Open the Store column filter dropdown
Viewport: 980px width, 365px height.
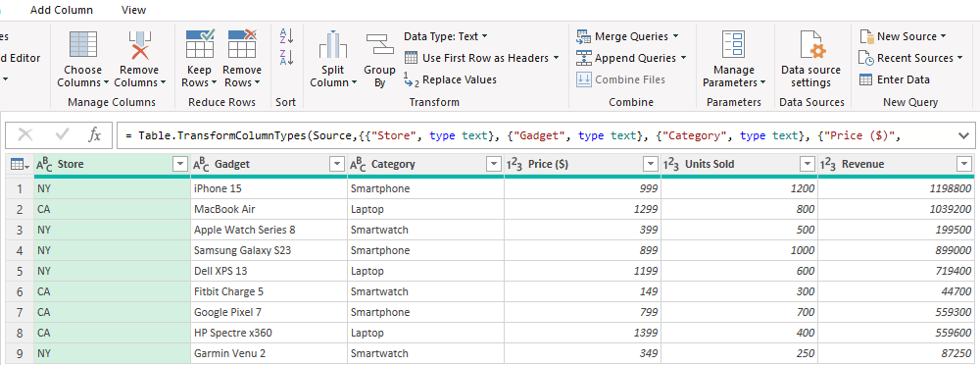click(x=180, y=164)
